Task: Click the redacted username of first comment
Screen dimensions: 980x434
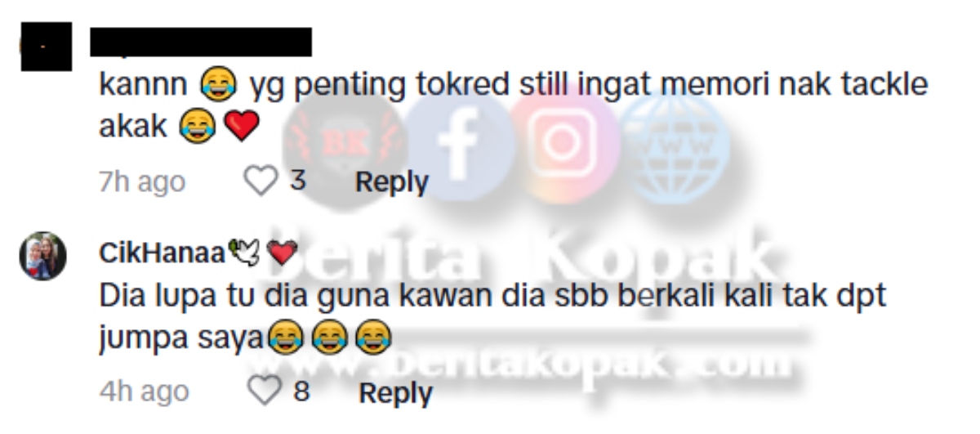Action: pyautogui.click(x=201, y=43)
